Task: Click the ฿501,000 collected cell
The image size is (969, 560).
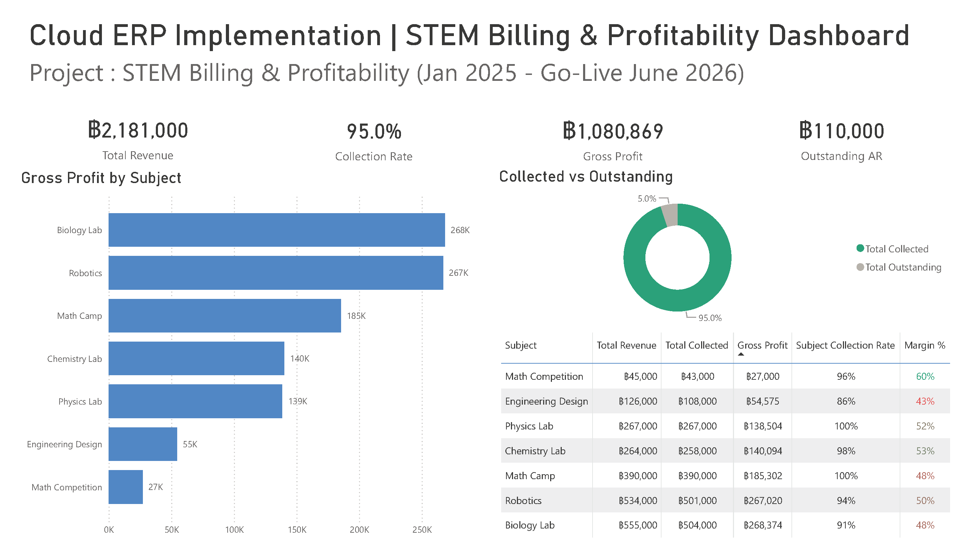Action: click(x=697, y=500)
